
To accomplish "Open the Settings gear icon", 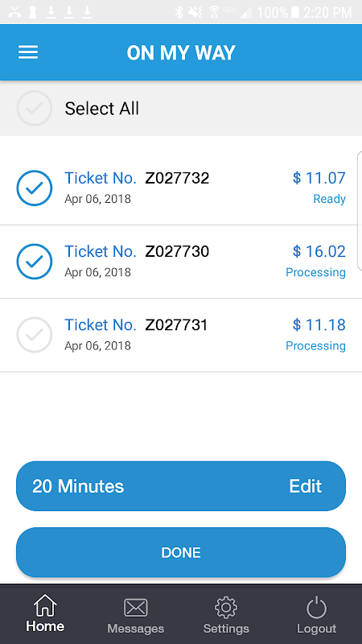I will (226, 608).
